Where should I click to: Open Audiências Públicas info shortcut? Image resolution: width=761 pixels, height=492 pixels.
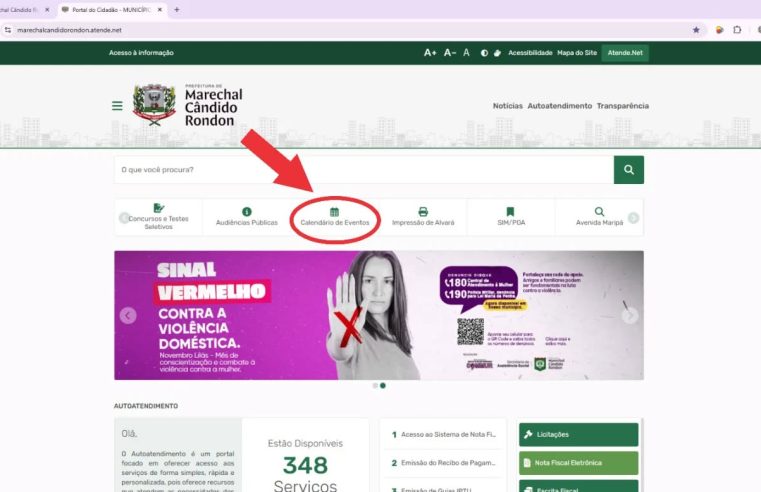click(x=247, y=217)
